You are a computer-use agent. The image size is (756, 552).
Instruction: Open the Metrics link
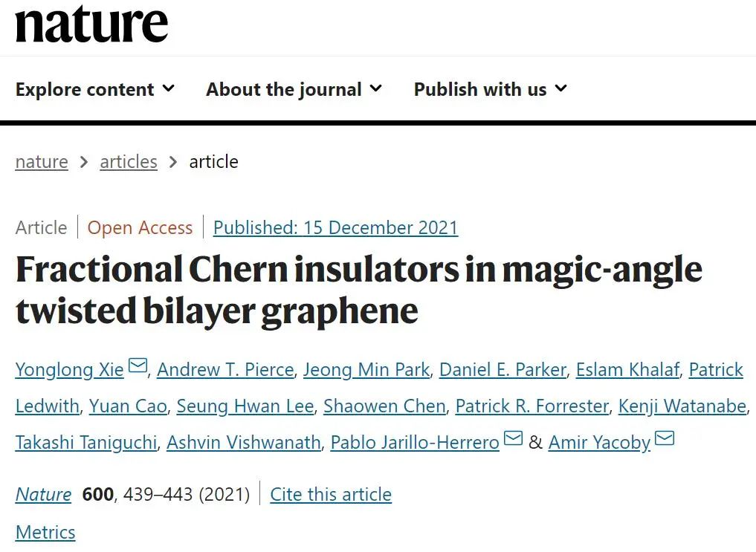pyautogui.click(x=45, y=532)
